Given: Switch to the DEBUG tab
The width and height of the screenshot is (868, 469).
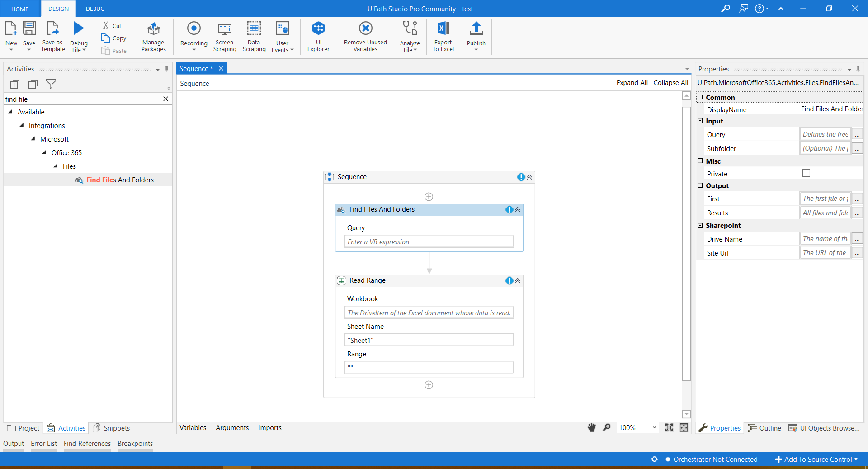Looking at the screenshot, I should click(x=95, y=9).
